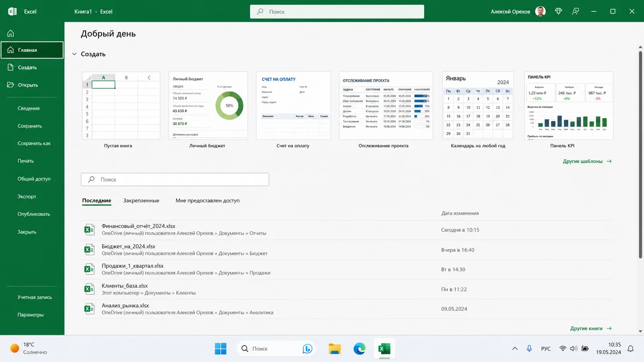Click the Excel logo in title bar

click(x=12, y=12)
